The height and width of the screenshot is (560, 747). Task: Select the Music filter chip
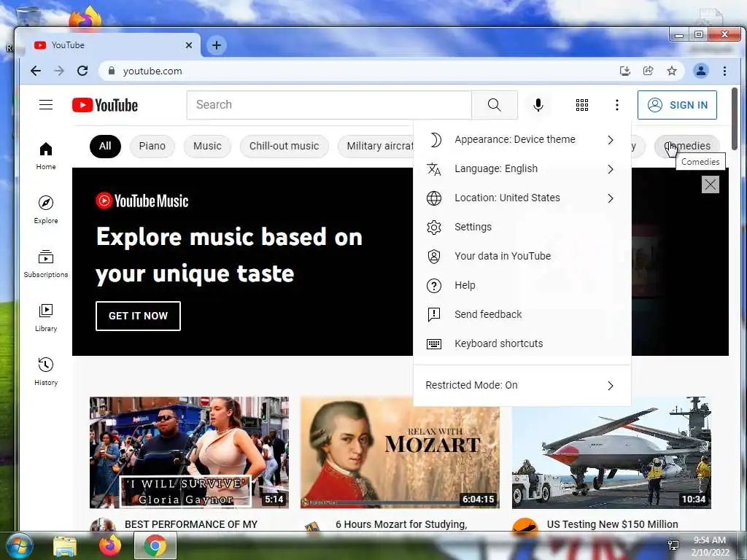(x=207, y=146)
